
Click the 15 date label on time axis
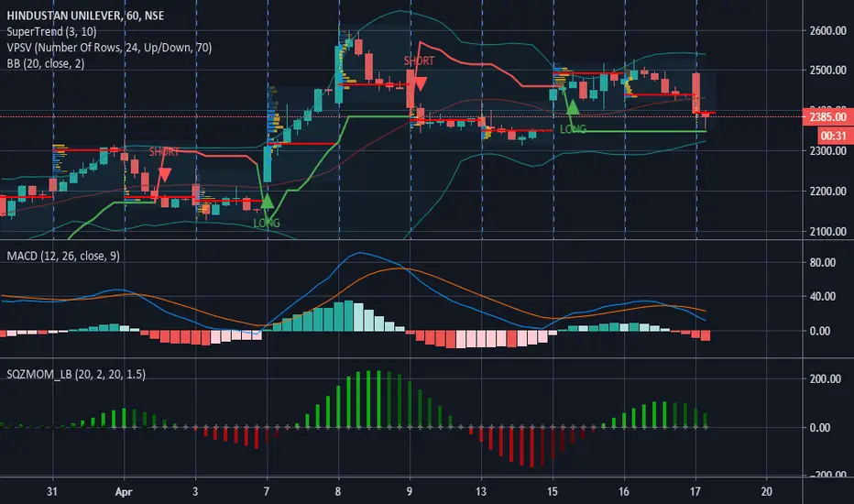tap(553, 491)
